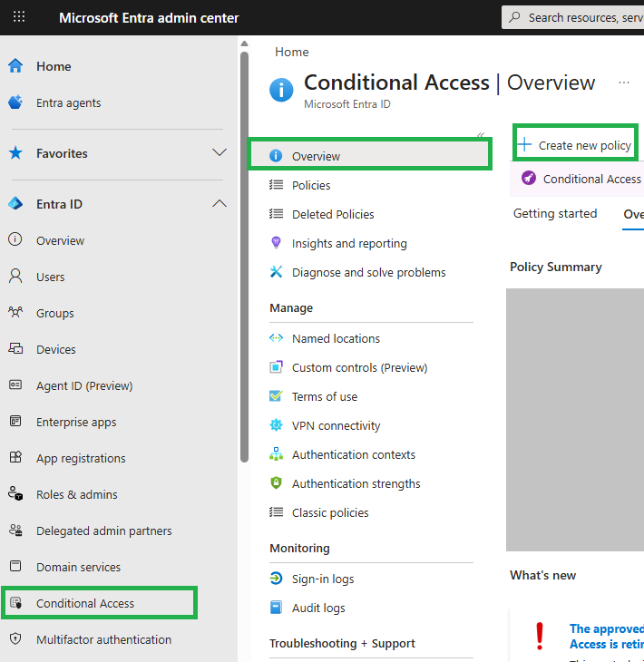This screenshot has width=644, height=662.
Task: Click the Named locations arrows icon
Action: click(276, 338)
